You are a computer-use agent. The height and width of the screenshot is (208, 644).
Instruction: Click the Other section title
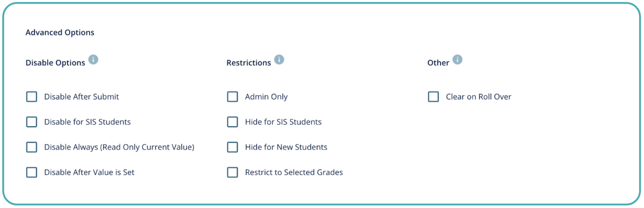(438, 63)
